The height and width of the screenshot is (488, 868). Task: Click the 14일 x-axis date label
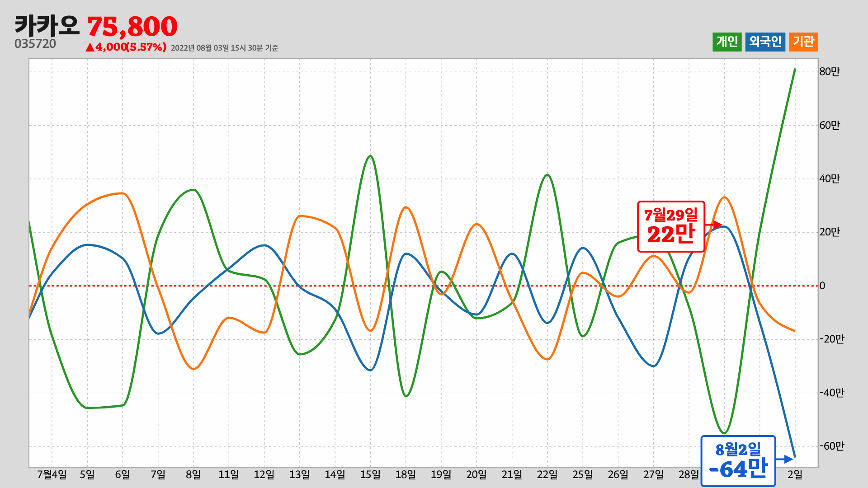click(335, 474)
